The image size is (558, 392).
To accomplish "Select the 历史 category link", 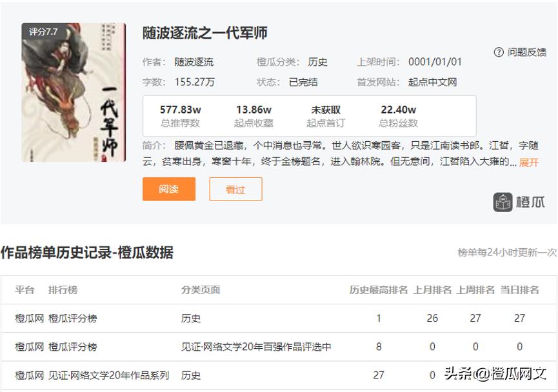I will 318,62.
